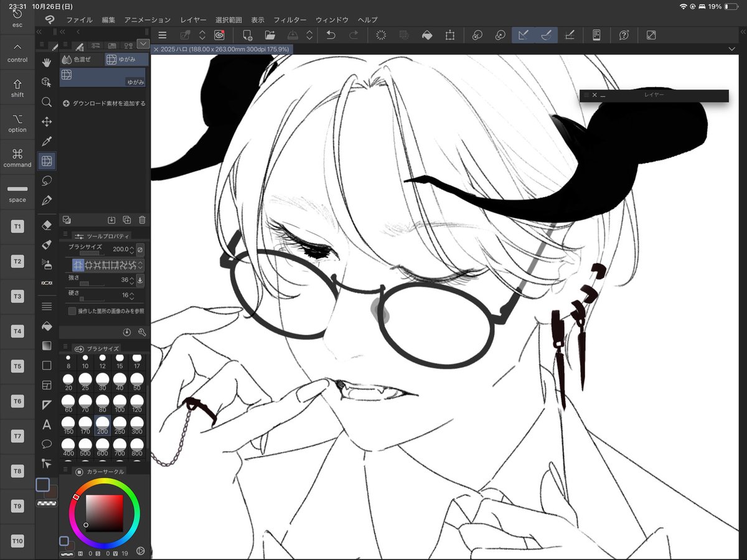This screenshot has width=747, height=560.
Task: Click the Transform scale icon in command bar
Action: (449, 35)
